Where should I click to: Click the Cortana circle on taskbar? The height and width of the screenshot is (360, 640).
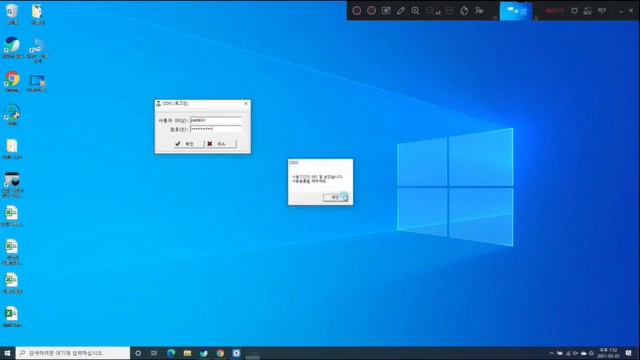[x=138, y=353]
